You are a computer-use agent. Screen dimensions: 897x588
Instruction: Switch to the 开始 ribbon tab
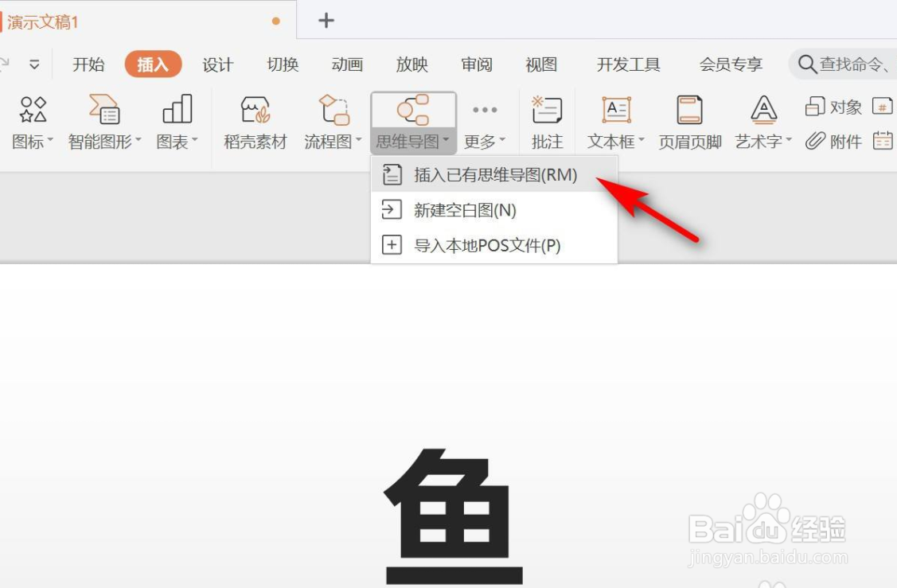88,64
